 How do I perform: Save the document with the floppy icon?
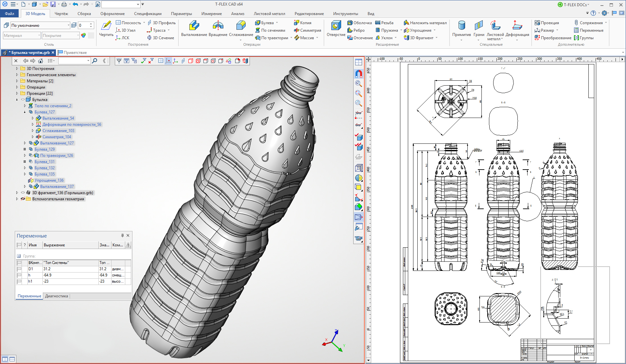point(53,4)
